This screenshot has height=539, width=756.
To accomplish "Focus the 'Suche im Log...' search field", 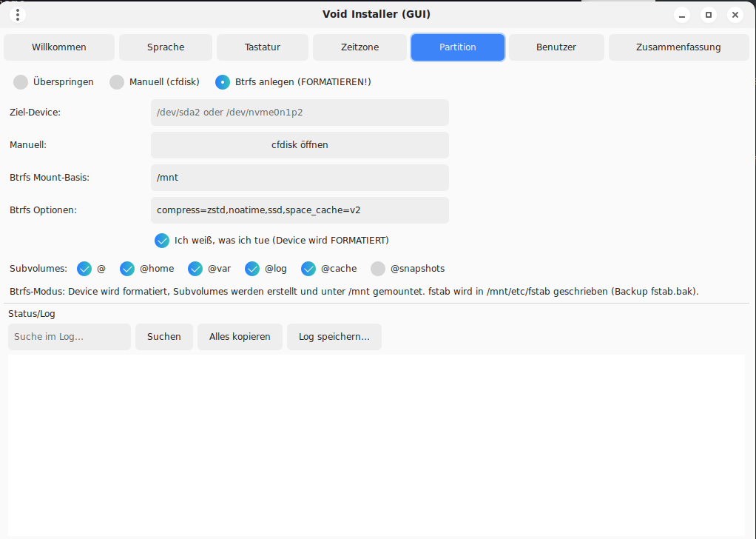I will coord(70,337).
